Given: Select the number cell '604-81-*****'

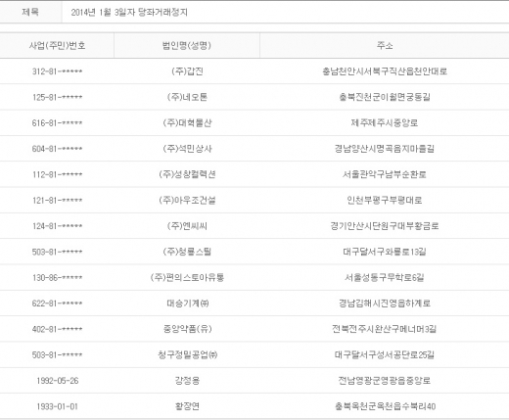Looking at the screenshot, I should click(x=57, y=149).
